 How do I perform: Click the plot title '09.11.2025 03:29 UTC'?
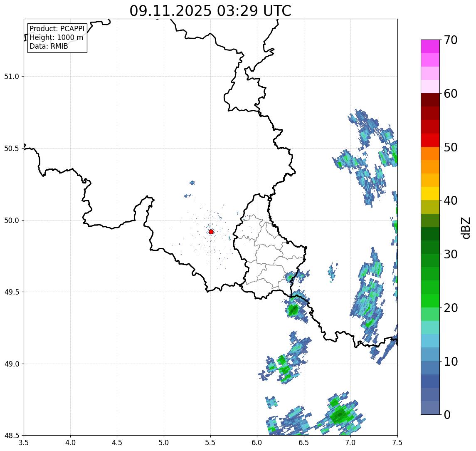[210, 11]
